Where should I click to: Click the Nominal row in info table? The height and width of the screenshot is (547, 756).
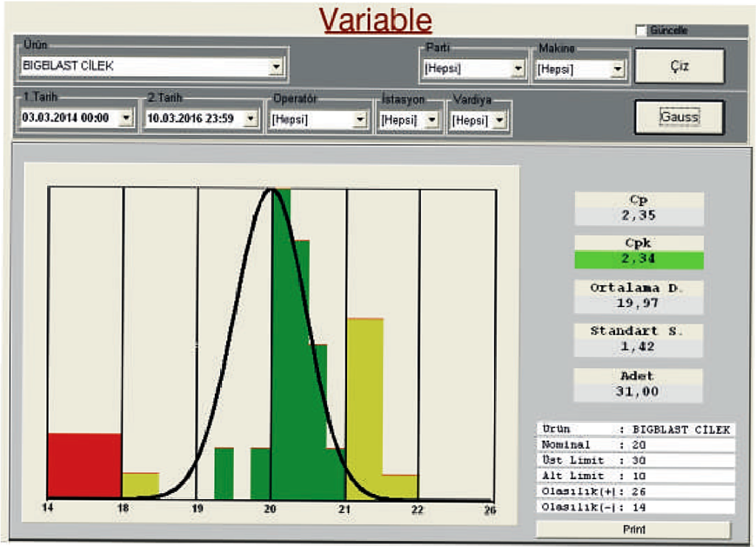click(x=635, y=445)
